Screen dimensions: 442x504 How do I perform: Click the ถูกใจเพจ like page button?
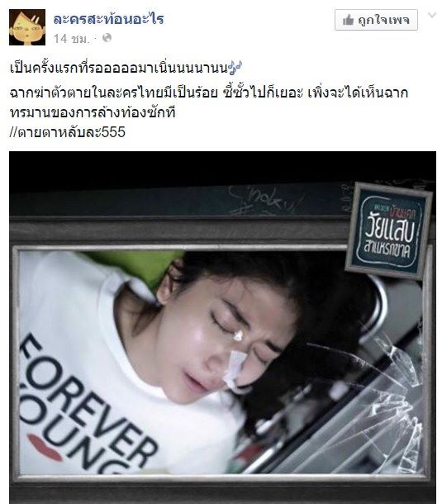pyautogui.click(x=376, y=20)
